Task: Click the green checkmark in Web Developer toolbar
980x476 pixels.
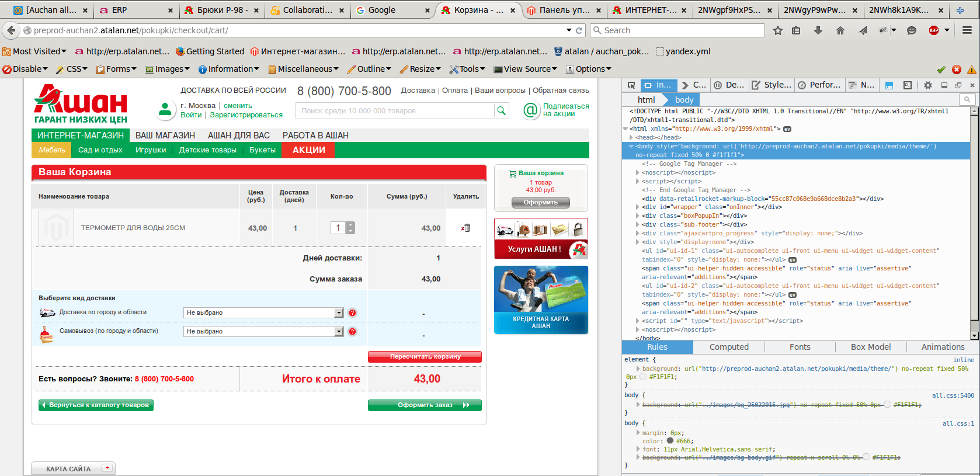Action: [x=941, y=70]
